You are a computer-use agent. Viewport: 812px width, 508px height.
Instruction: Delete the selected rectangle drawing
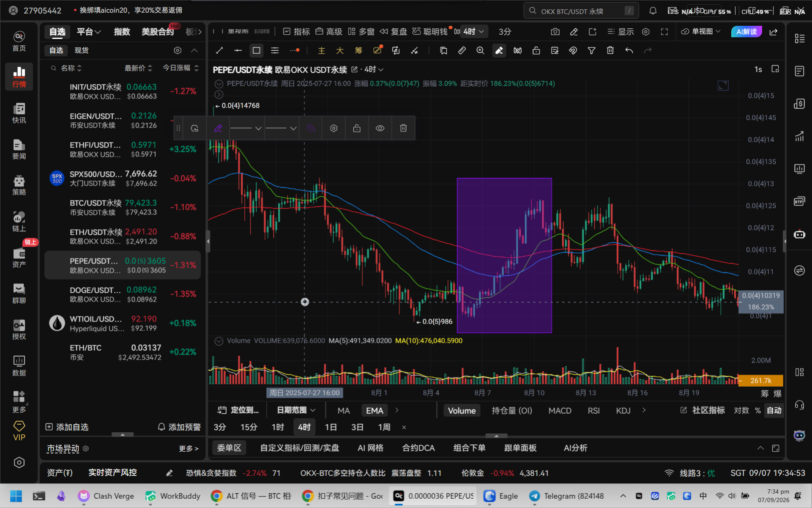pyautogui.click(x=403, y=128)
